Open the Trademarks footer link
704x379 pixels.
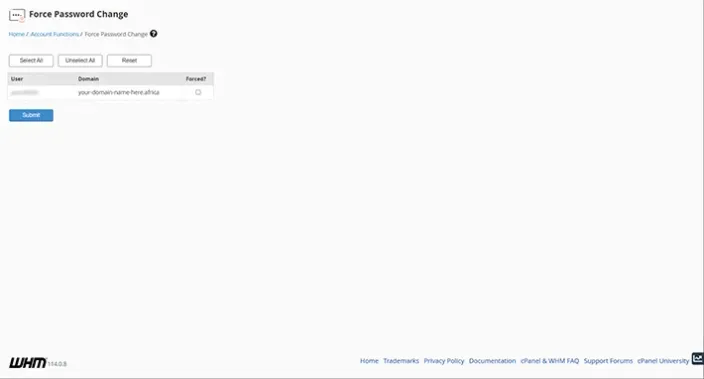click(x=401, y=361)
